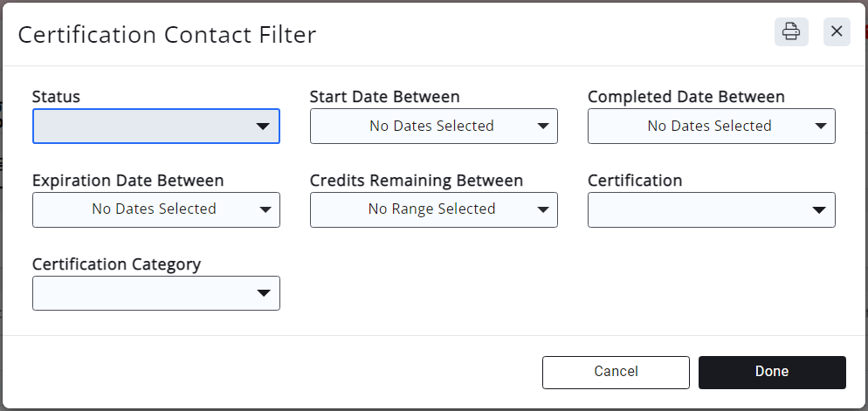Screen dimensions: 868x411
Task: Click the "Certification Contact Filter" title text
Action: [x=167, y=35]
